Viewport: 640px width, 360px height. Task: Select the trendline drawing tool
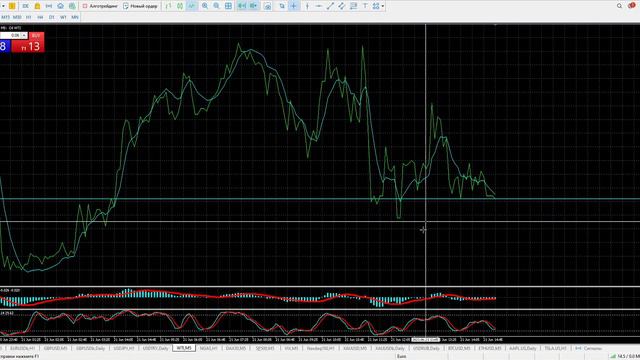tap(330, 6)
